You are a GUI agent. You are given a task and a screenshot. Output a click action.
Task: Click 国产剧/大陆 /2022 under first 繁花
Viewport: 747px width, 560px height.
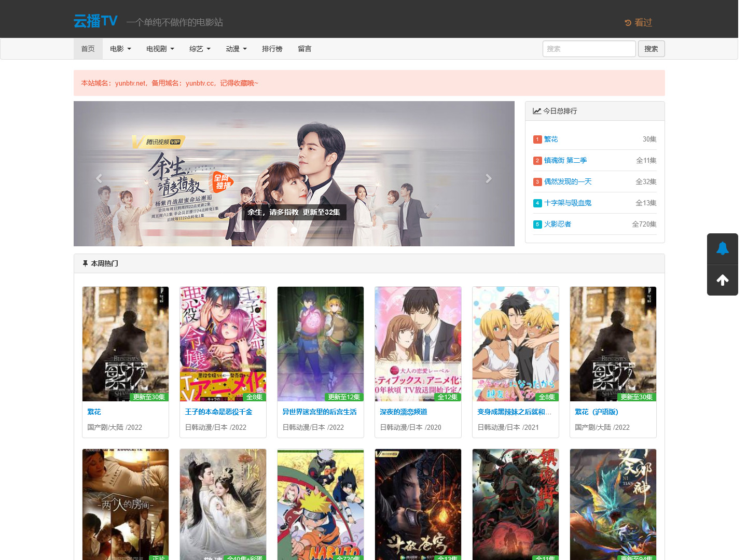pos(115,427)
